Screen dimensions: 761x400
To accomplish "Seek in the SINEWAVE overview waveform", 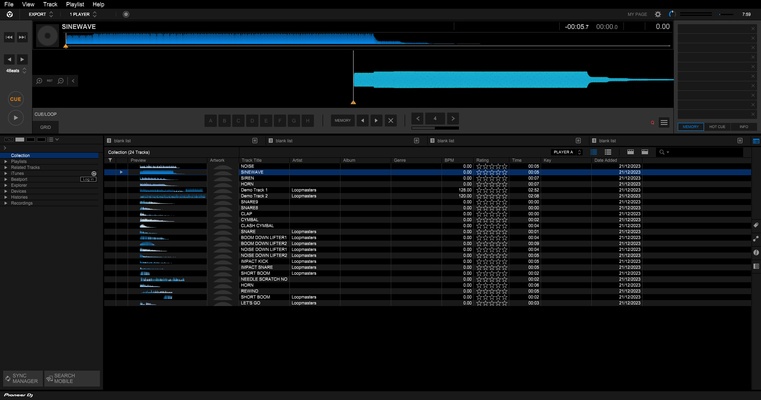I will pos(367,39).
